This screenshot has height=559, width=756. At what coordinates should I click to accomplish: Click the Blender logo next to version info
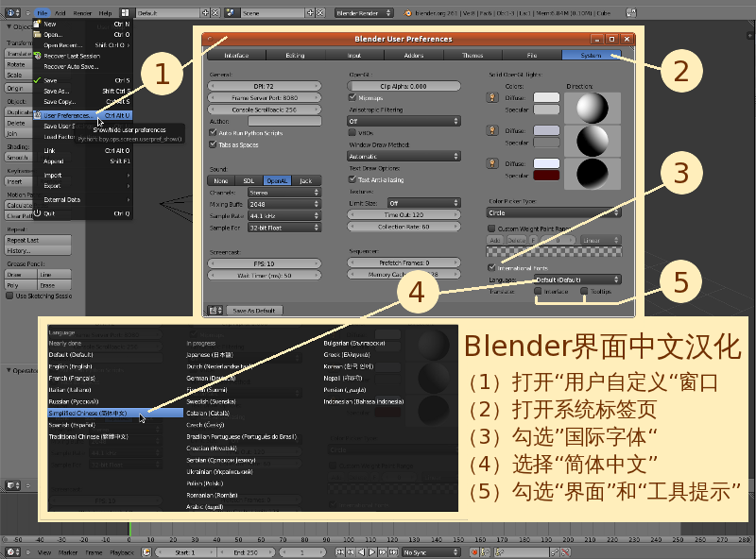tap(408, 13)
